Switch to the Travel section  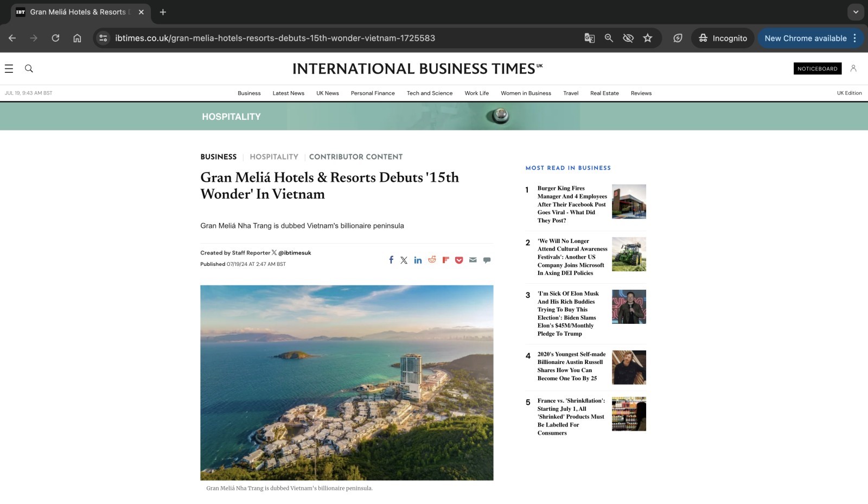[570, 93]
